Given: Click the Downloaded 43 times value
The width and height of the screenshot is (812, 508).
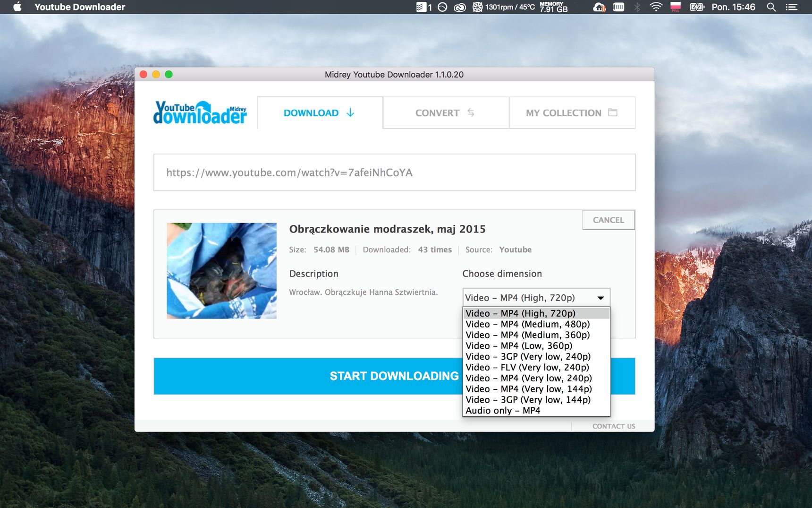Looking at the screenshot, I should (435, 250).
